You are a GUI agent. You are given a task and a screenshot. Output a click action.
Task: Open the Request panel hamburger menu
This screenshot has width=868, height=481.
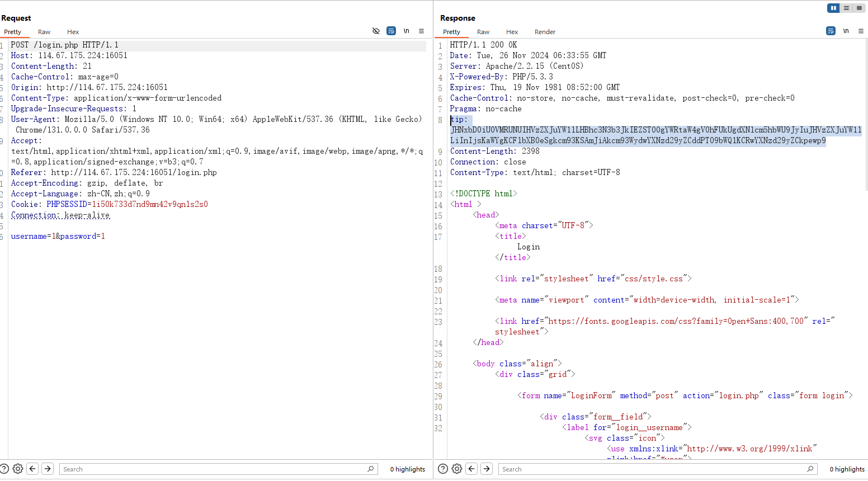(x=422, y=31)
